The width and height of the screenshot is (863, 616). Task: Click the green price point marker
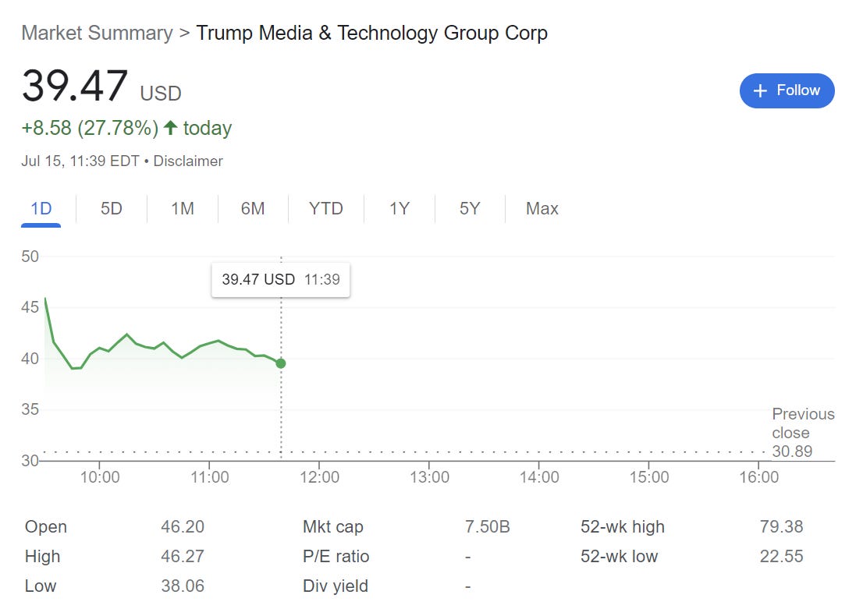[281, 363]
